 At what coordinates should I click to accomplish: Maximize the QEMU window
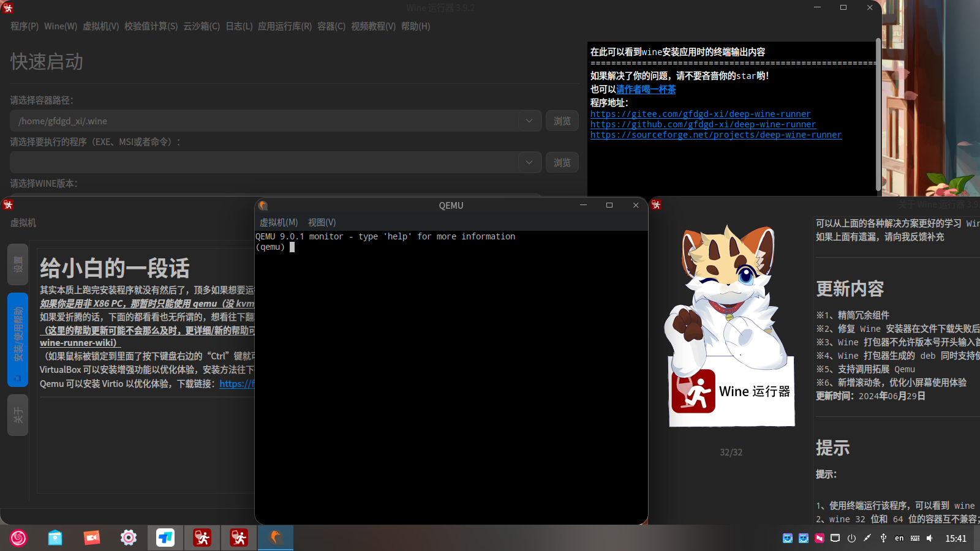609,206
